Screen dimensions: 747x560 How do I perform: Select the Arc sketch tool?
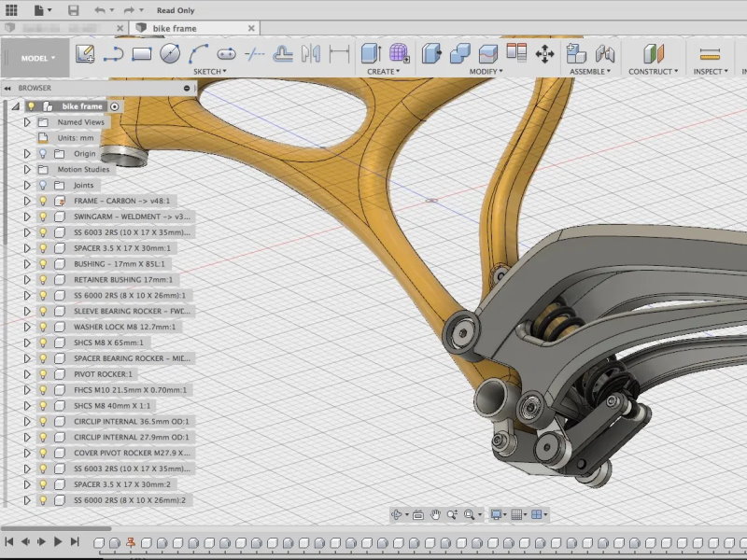point(198,53)
